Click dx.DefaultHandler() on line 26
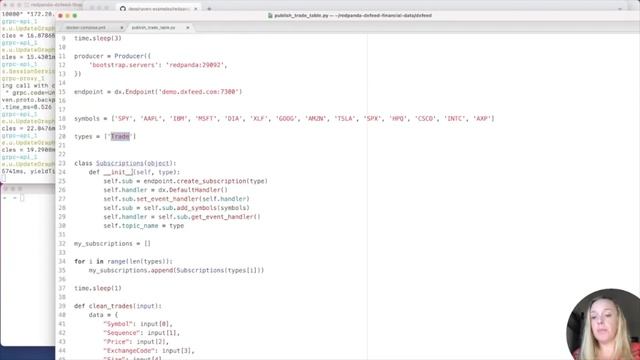This screenshot has width=640, height=360. coord(193,190)
